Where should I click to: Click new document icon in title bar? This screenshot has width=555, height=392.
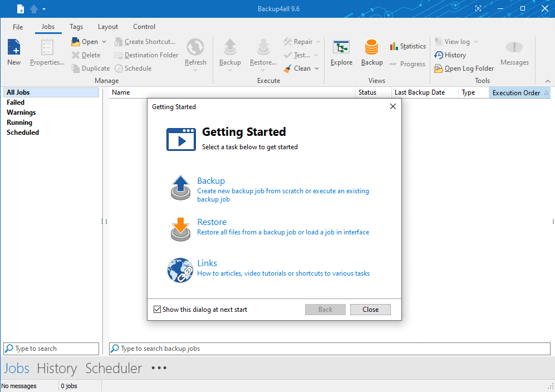coord(21,9)
